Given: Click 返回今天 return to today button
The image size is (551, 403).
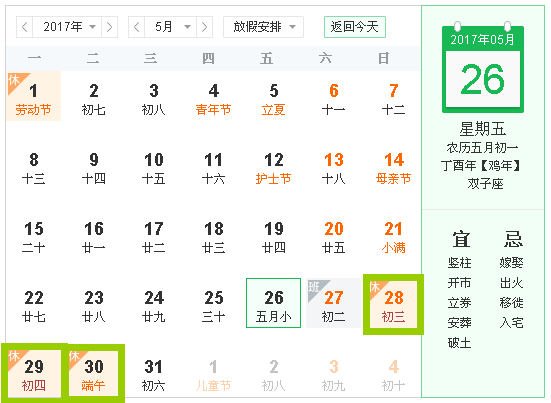Looking at the screenshot, I should click(x=355, y=27).
